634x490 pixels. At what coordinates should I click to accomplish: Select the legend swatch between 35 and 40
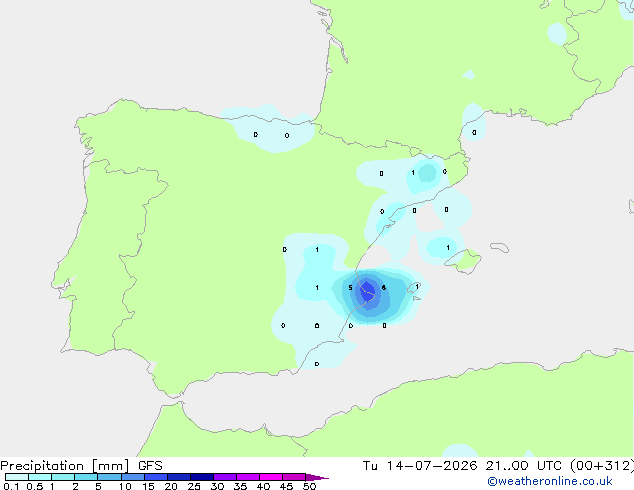(x=247, y=477)
